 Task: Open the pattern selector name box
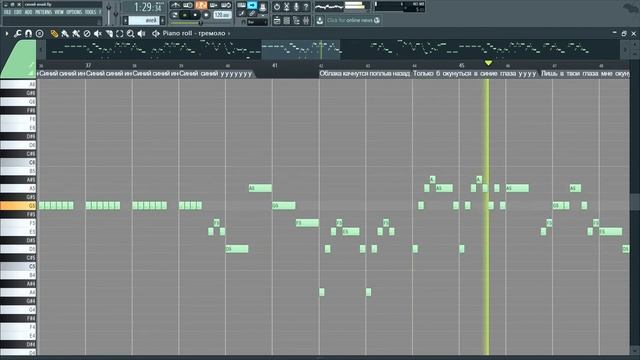tap(144, 20)
